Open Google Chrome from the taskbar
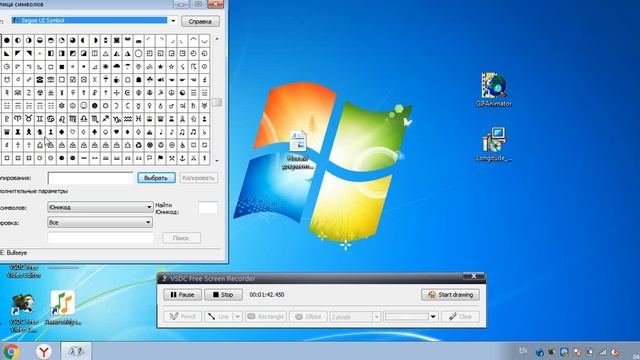The width and height of the screenshot is (640, 360). tap(11, 351)
